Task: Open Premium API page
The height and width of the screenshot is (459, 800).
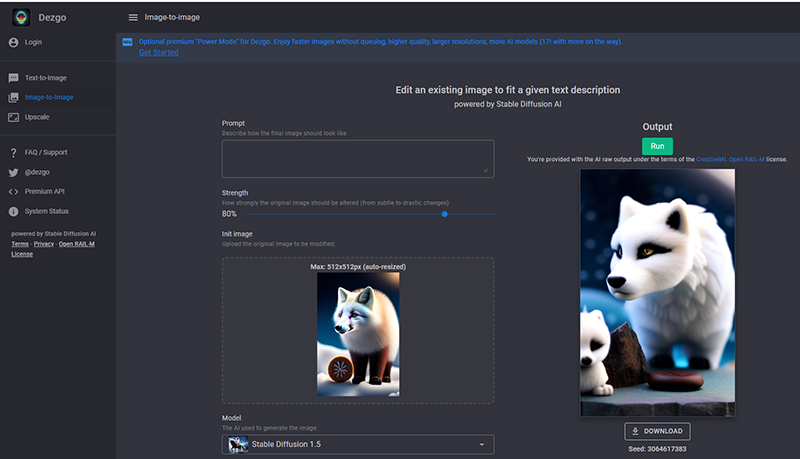Action: (x=45, y=192)
